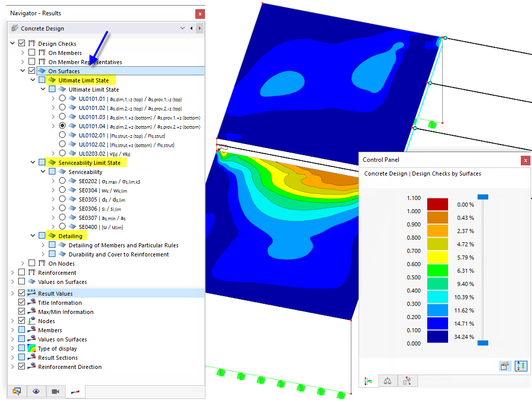Open the Concrete Design dropdown
The height and width of the screenshot is (402, 532).
pyautogui.click(x=183, y=28)
